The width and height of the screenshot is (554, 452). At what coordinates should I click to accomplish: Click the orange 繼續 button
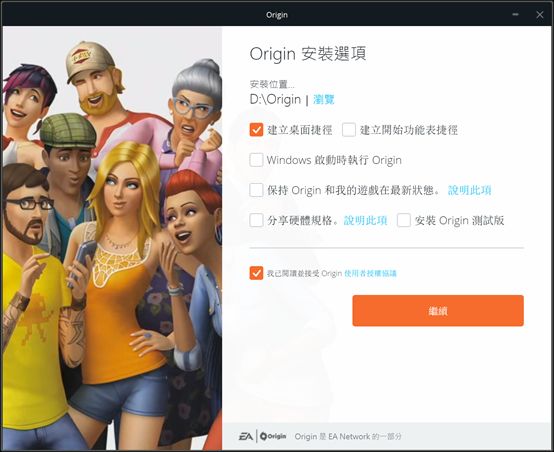pos(438,311)
